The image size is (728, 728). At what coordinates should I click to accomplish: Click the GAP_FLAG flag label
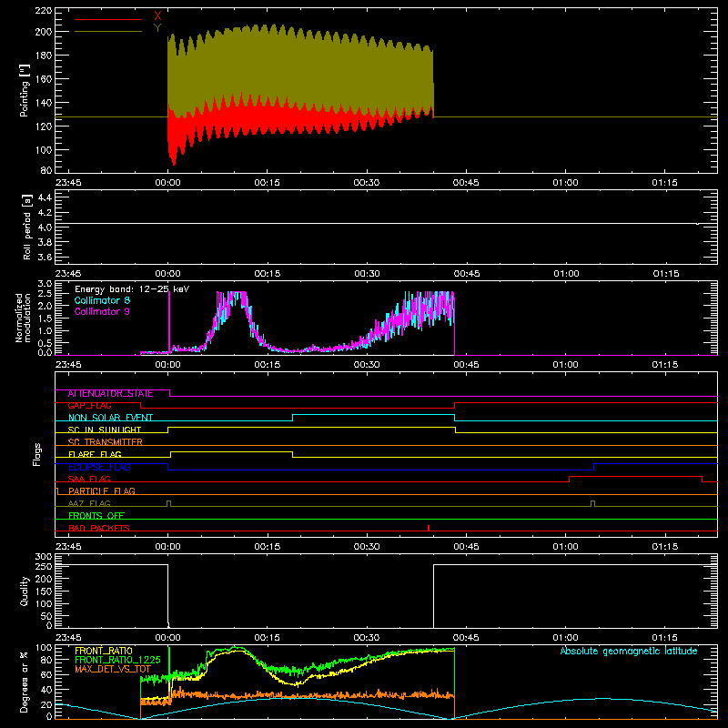[x=89, y=406]
